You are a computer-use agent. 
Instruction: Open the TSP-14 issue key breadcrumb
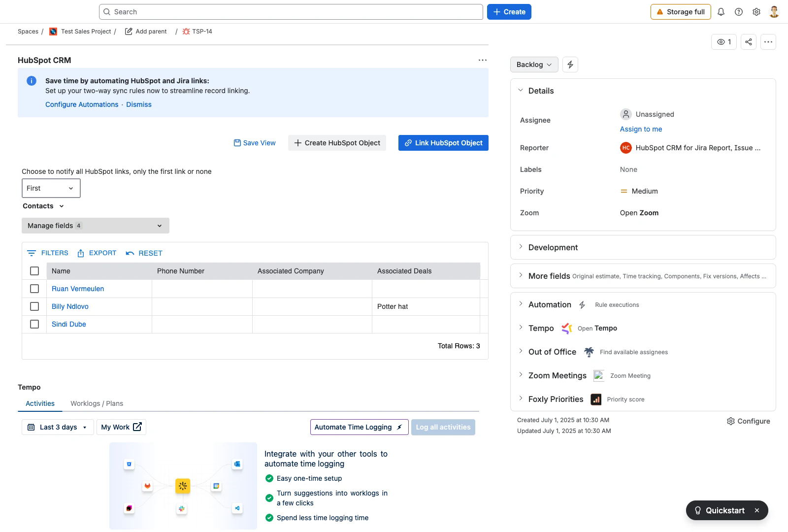pyautogui.click(x=197, y=32)
